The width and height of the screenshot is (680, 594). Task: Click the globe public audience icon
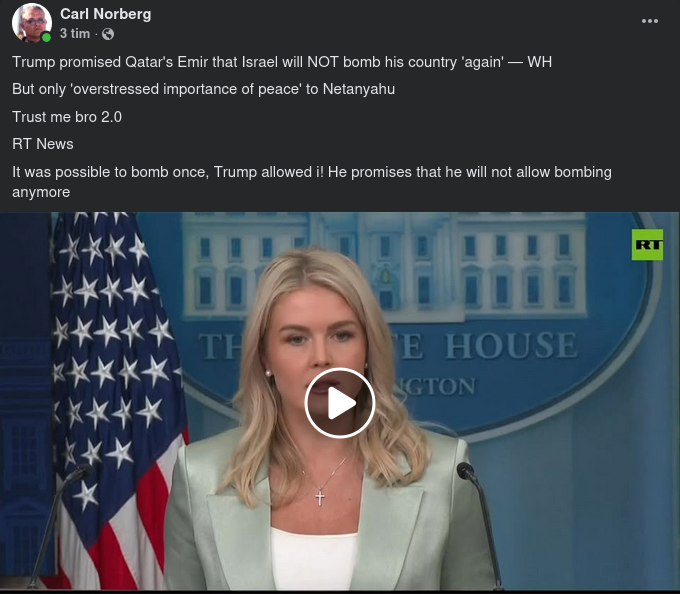(108, 34)
